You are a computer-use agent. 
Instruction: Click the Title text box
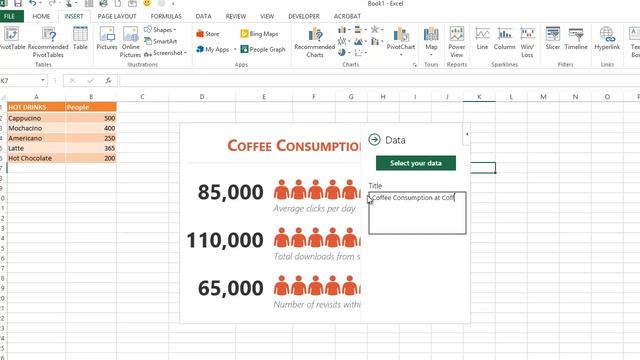point(417,213)
